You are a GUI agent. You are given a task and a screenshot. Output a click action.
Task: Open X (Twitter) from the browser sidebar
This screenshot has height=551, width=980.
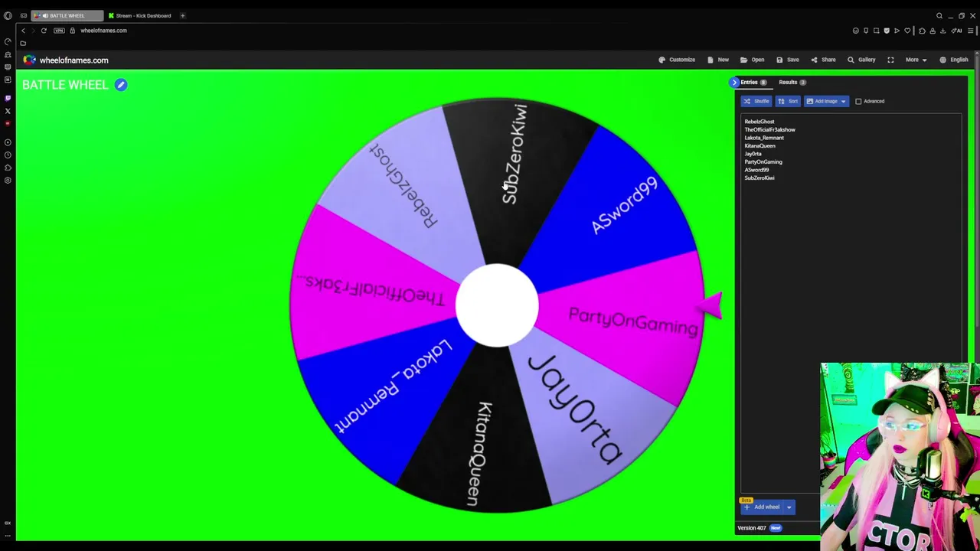[x=8, y=111]
